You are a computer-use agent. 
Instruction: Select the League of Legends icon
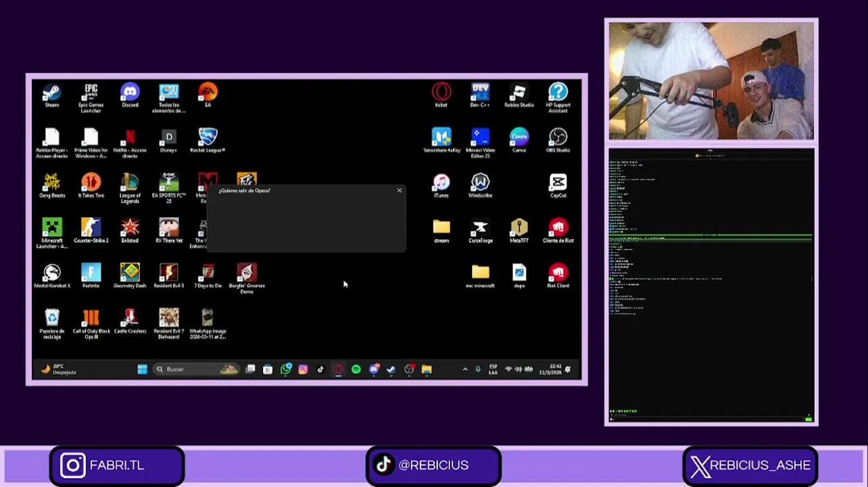[x=130, y=189]
